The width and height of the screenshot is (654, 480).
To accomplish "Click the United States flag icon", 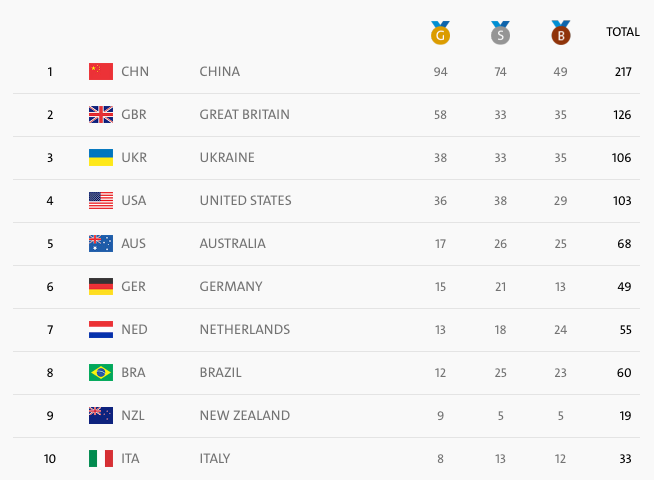I will tap(101, 200).
